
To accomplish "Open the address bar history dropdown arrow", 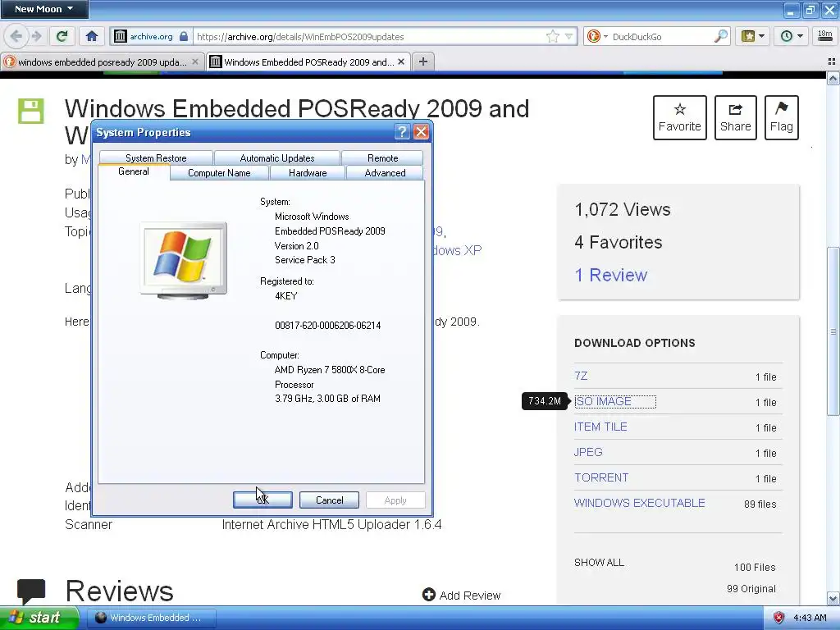I will [569, 36].
